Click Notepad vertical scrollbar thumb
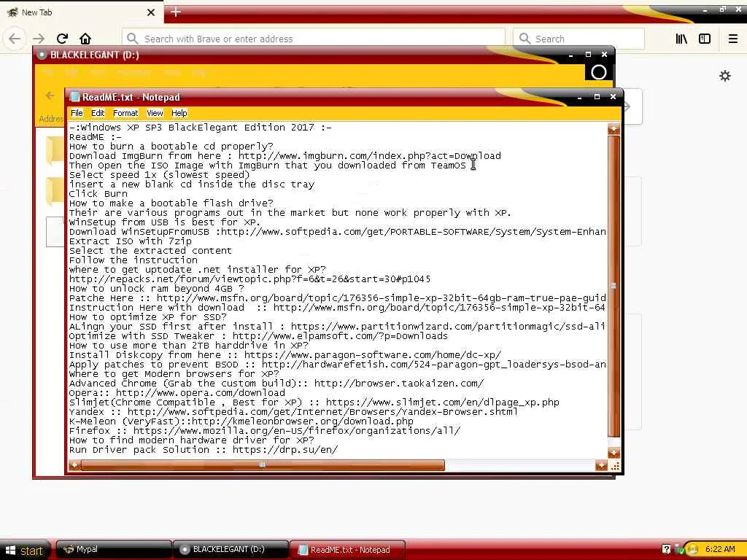This screenshot has height=560, width=747. click(x=614, y=286)
